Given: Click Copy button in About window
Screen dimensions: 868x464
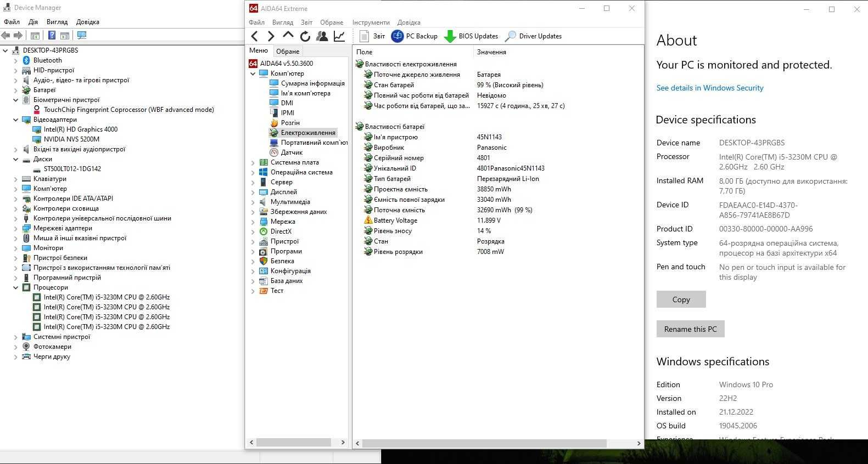Looking at the screenshot, I should click(x=681, y=299).
